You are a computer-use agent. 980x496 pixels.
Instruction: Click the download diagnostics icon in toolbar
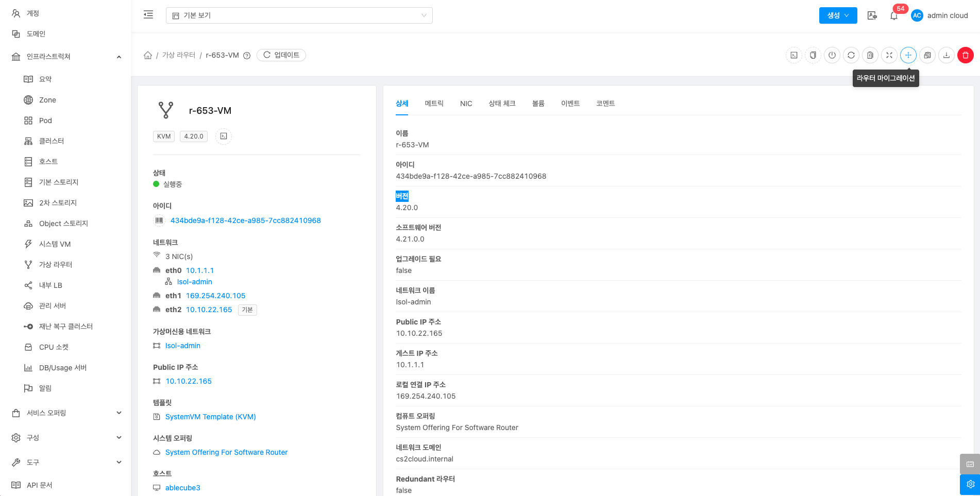pyautogui.click(x=946, y=55)
